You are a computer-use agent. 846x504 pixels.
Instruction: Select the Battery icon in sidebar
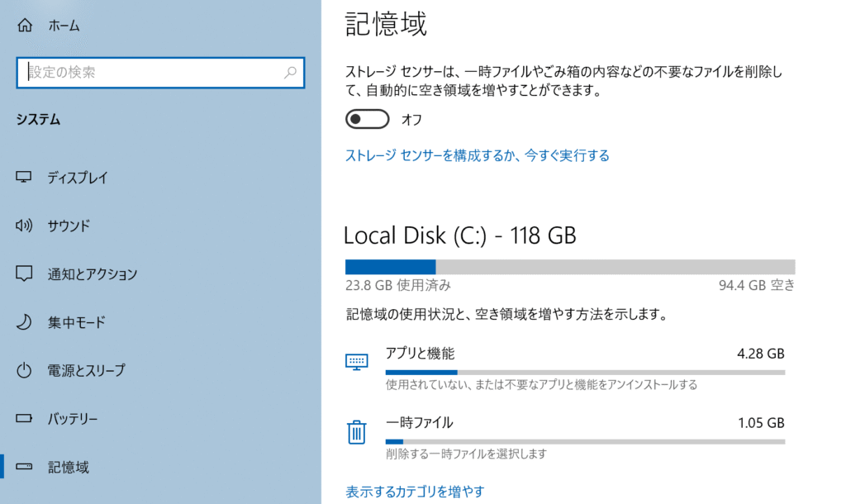pos(24,418)
